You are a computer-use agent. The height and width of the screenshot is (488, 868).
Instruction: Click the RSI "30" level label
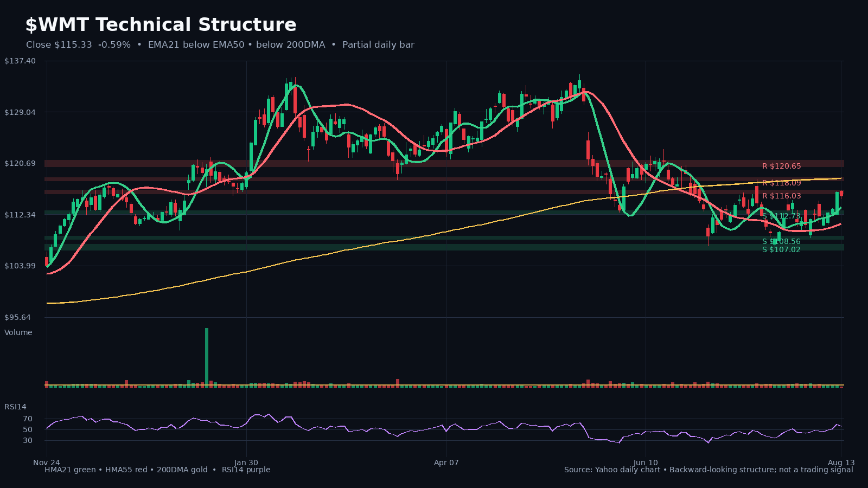[x=28, y=440]
